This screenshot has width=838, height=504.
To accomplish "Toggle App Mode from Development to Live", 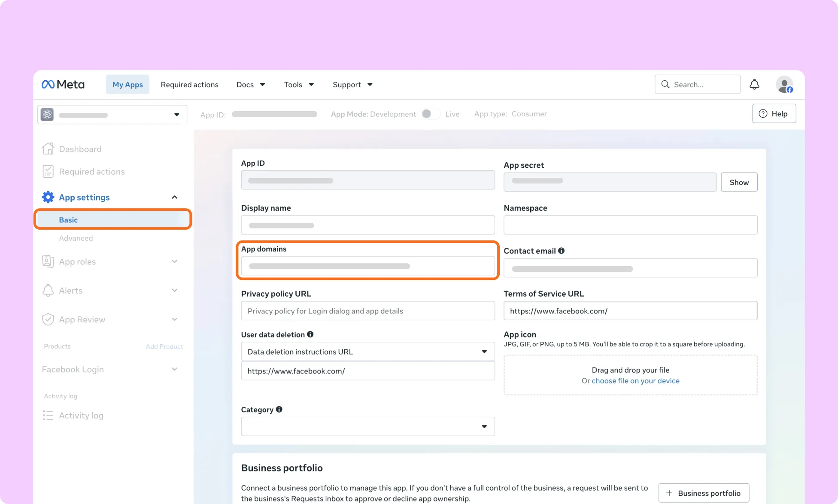I will tap(431, 114).
